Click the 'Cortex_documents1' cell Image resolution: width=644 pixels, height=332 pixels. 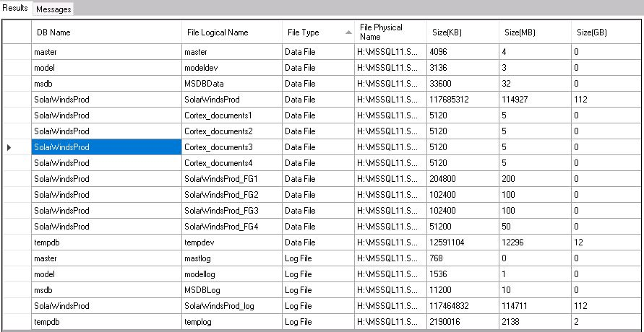point(232,115)
